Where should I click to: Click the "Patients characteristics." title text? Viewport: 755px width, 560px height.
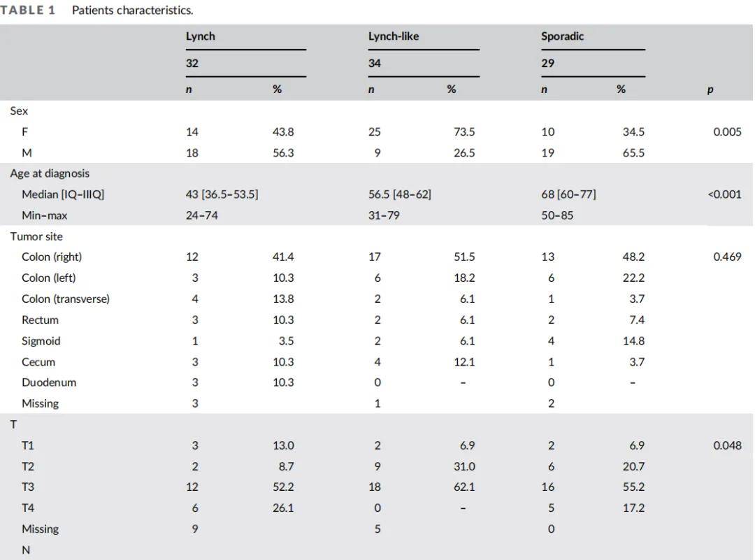(x=132, y=10)
